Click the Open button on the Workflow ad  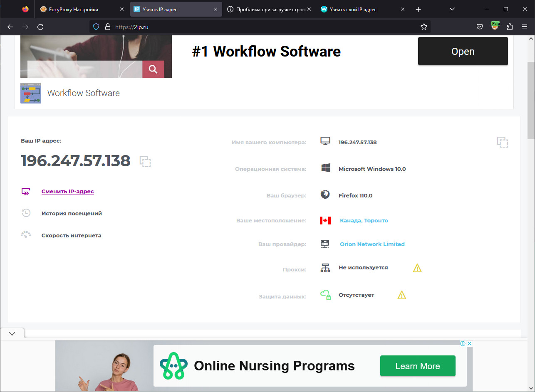point(463,51)
